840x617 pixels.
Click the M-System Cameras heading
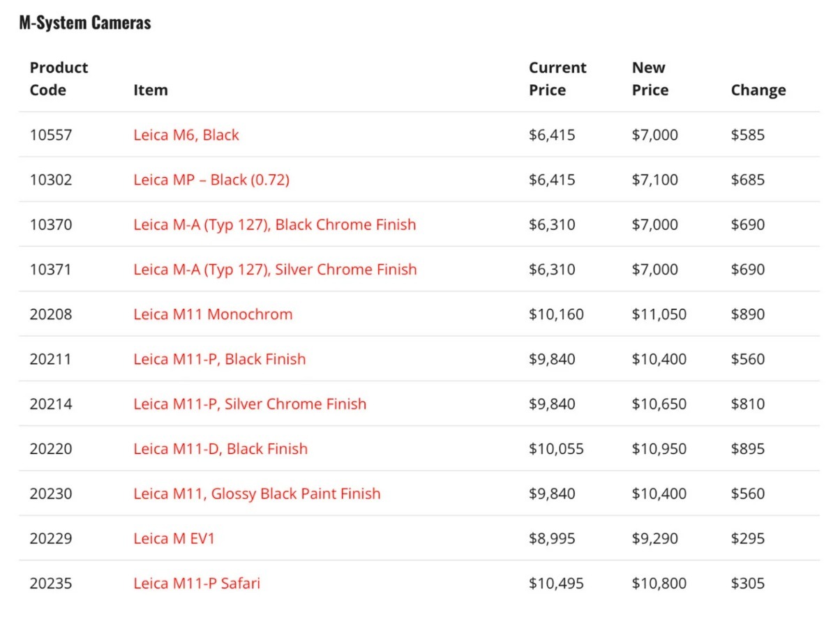click(84, 22)
